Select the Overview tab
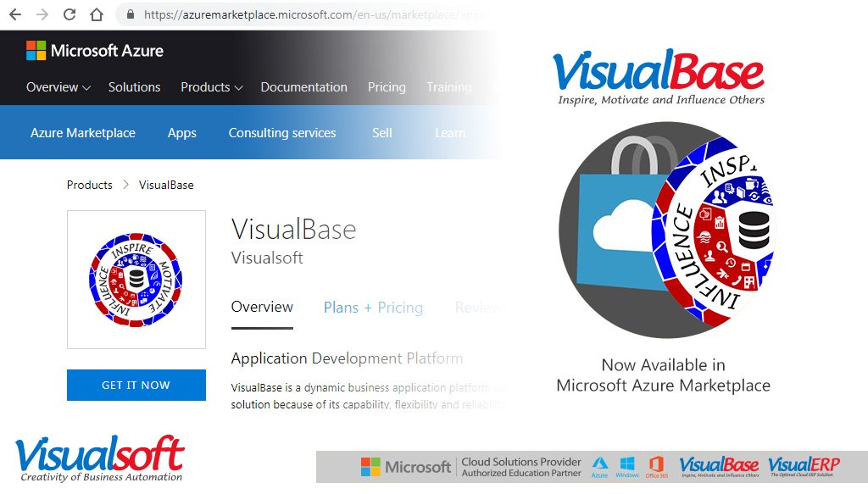 262,307
